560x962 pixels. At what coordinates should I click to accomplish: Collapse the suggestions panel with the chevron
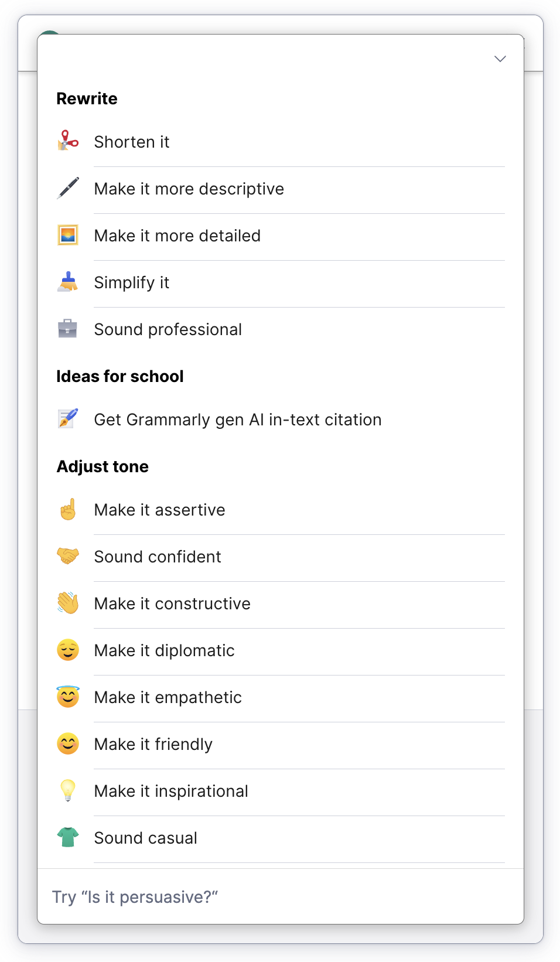500,59
